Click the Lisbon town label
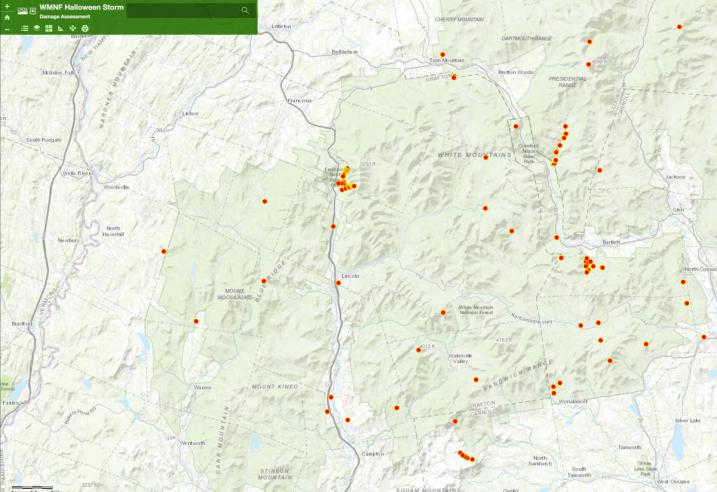Image resolution: width=717 pixels, height=492 pixels. [190, 113]
